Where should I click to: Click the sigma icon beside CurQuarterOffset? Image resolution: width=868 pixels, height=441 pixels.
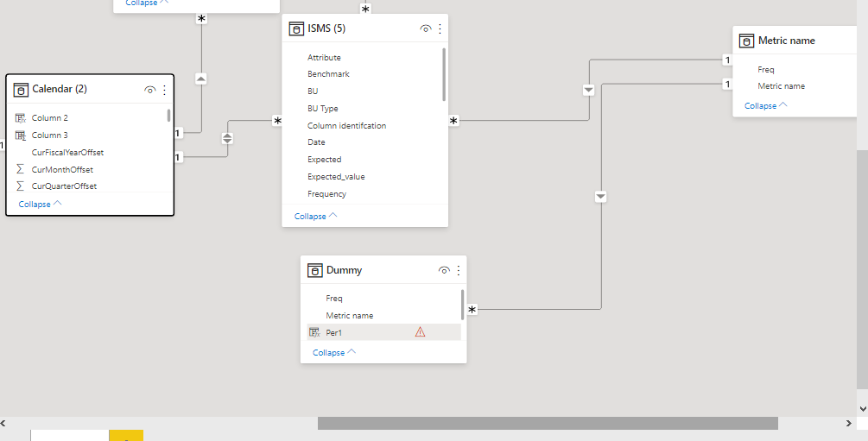[x=21, y=186]
